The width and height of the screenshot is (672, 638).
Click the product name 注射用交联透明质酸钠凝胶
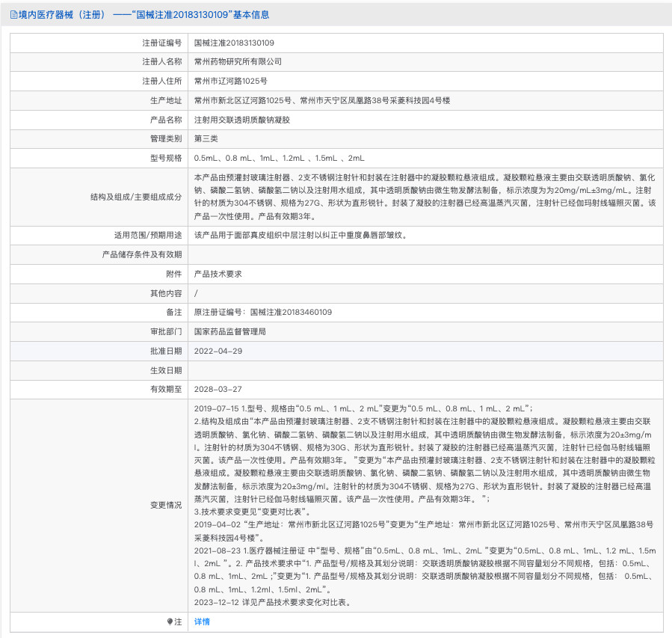click(x=241, y=120)
